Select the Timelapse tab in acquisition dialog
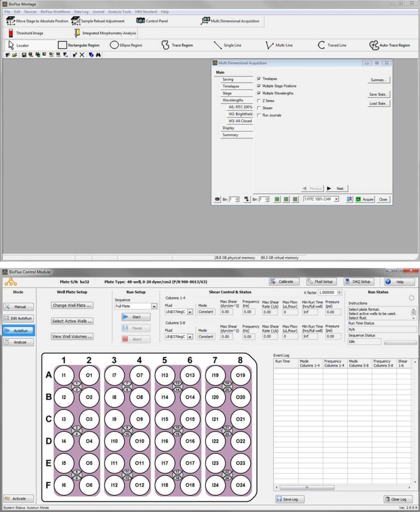This screenshot has width=420, height=512. pyautogui.click(x=237, y=86)
